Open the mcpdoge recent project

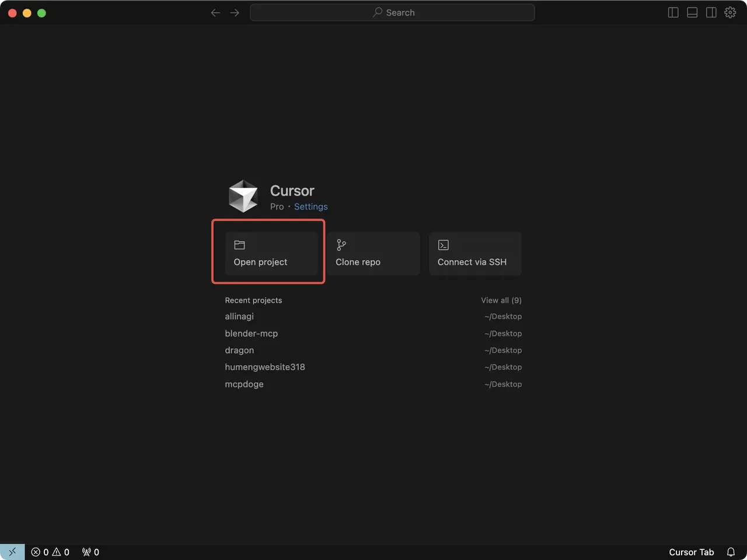point(373,384)
